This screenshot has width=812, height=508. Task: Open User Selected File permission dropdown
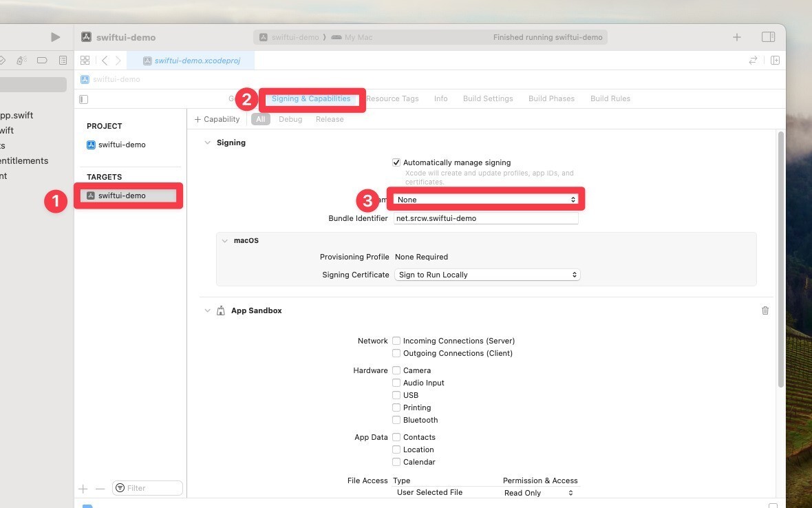(x=539, y=493)
